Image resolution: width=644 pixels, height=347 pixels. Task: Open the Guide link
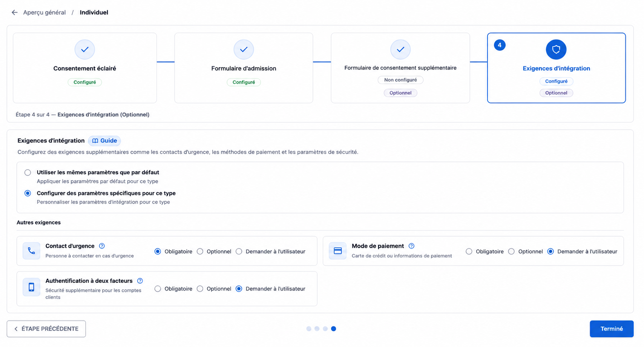click(x=104, y=141)
